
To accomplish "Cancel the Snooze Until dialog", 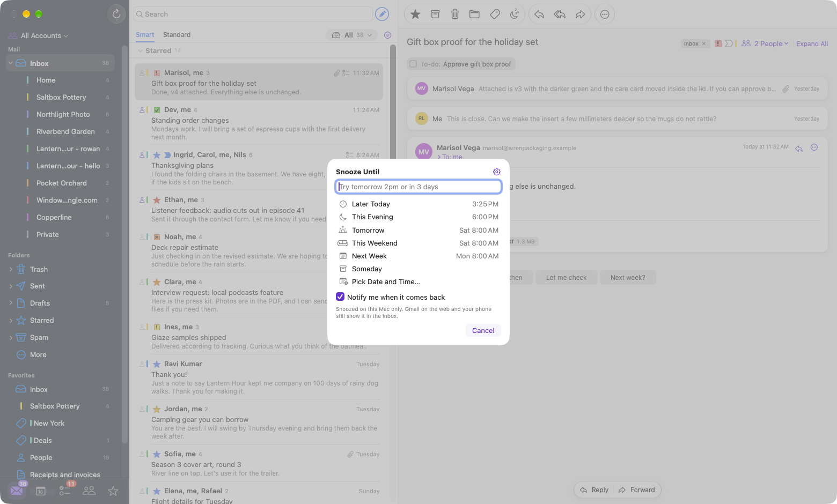I will [483, 330].
